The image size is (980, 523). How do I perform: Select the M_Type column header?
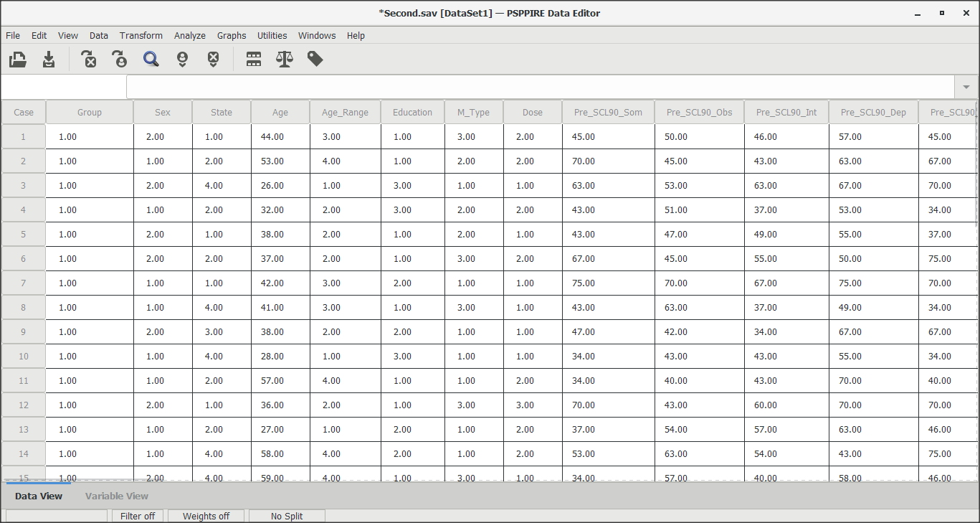pyautogui.click(x=474, y=112)
